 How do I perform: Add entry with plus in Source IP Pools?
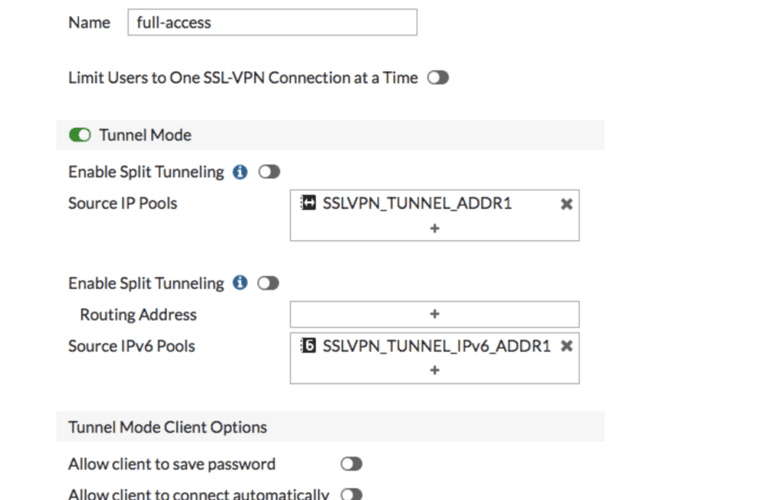pos(434,228)
